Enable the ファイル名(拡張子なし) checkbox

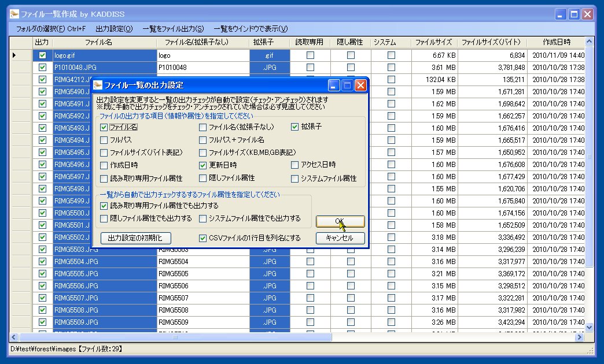[204, 128]
